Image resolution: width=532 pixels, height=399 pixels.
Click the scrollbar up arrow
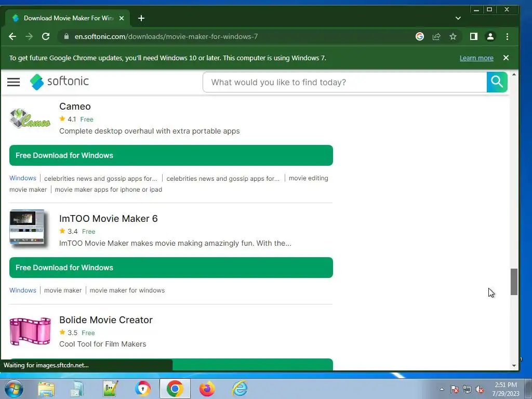(514, 74)
